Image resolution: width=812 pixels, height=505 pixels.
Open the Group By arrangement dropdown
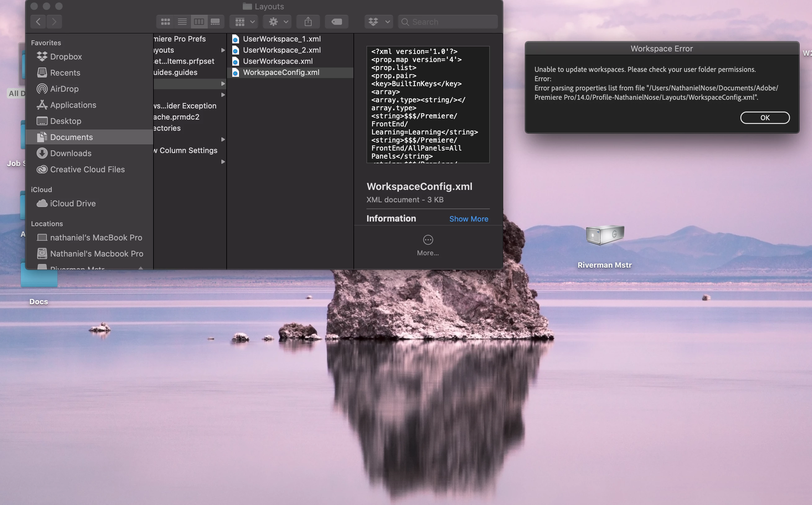244,22
